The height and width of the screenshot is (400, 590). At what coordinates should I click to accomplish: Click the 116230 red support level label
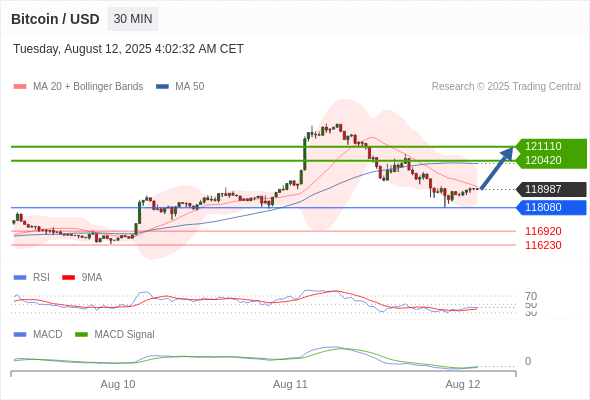543,245
